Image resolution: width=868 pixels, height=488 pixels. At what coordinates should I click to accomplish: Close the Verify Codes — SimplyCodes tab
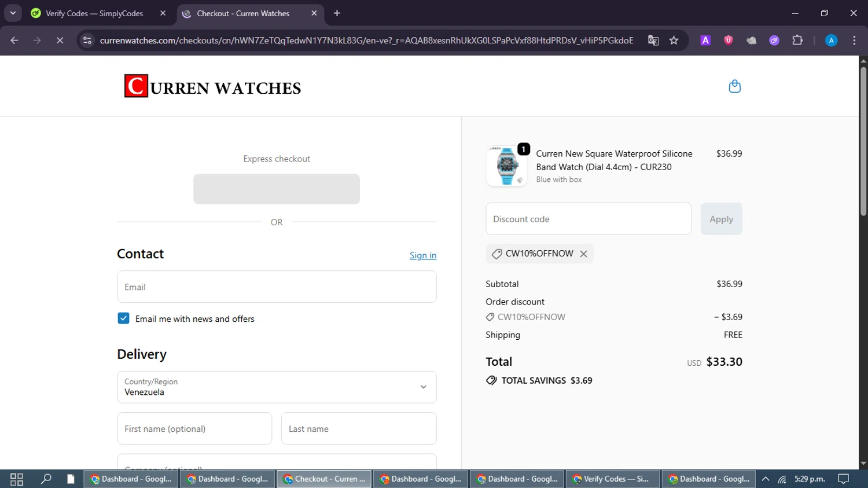[163, 13]
